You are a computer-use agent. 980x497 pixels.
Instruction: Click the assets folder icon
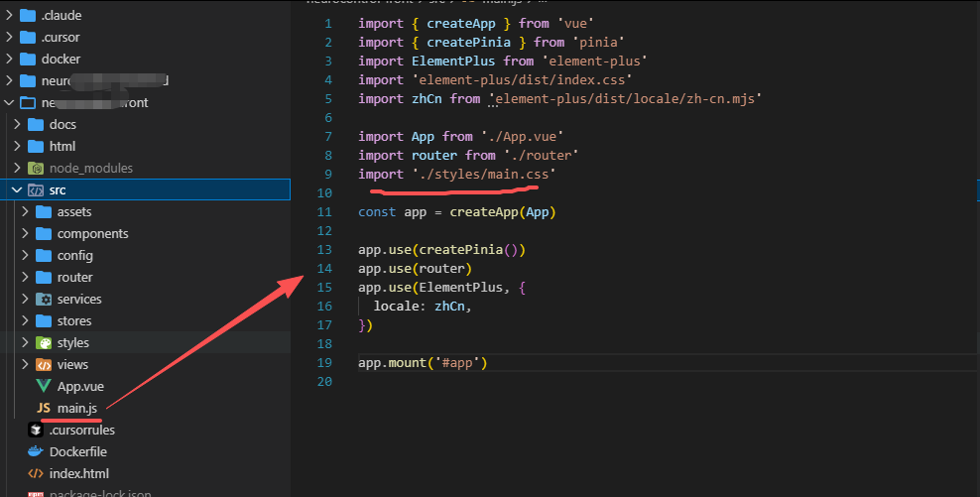click(44, 212)
